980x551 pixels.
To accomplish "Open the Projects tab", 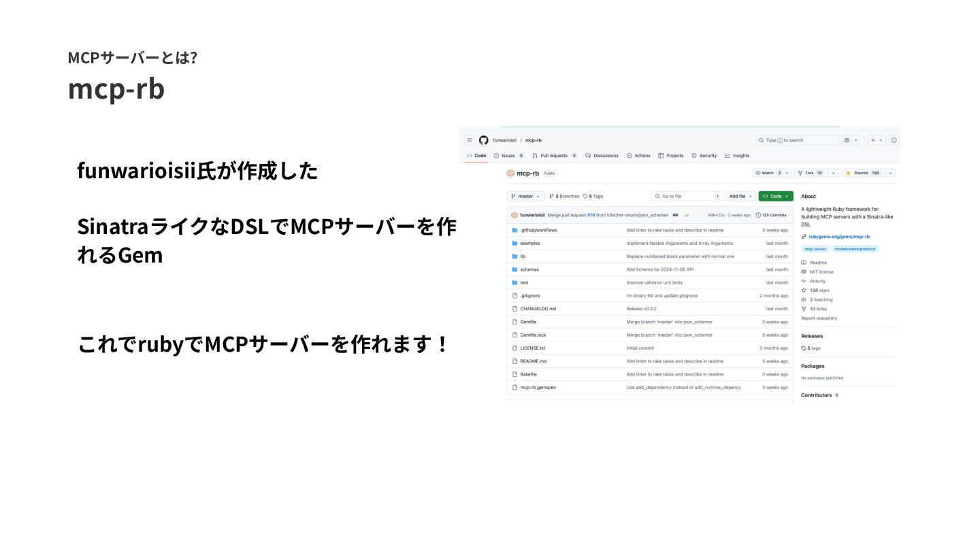I will point(671,156).
